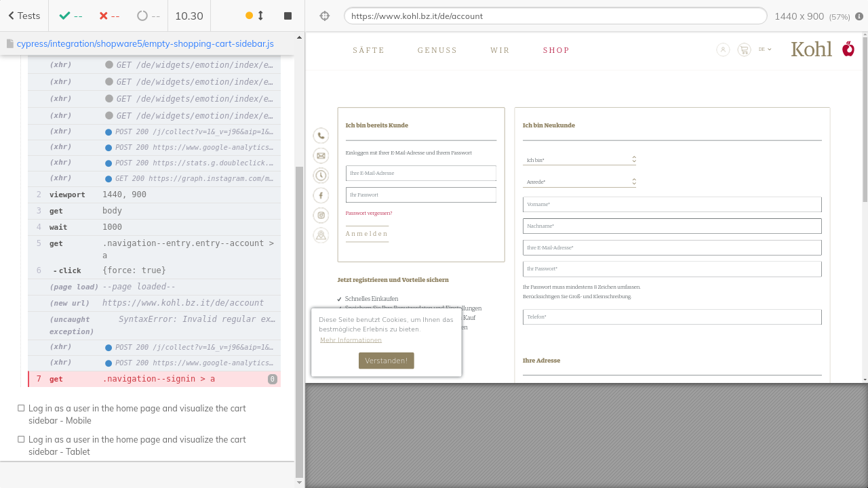868x488 pixels.
Task: Click the 'Passwort vergessen?' link
Action: [369, 213]
